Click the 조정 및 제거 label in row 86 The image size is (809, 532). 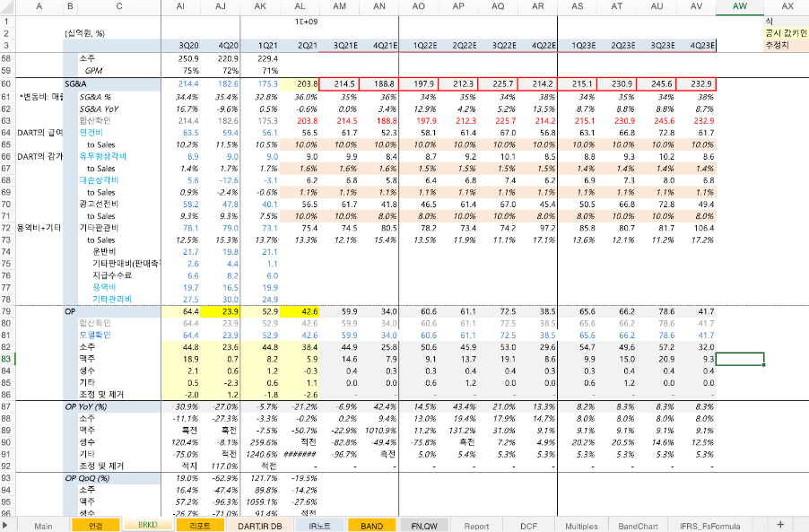point(119,395)
